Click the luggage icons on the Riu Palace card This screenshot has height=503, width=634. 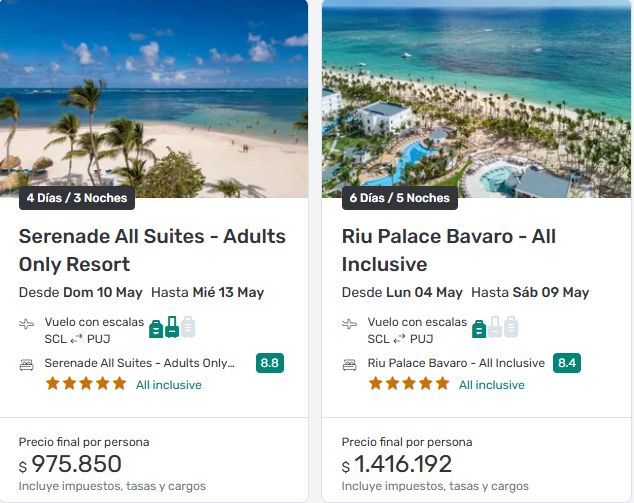coord(495,327)
